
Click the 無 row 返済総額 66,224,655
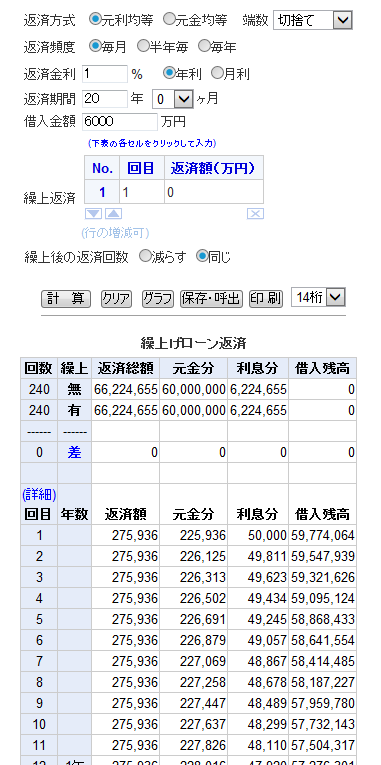[125, 389]
